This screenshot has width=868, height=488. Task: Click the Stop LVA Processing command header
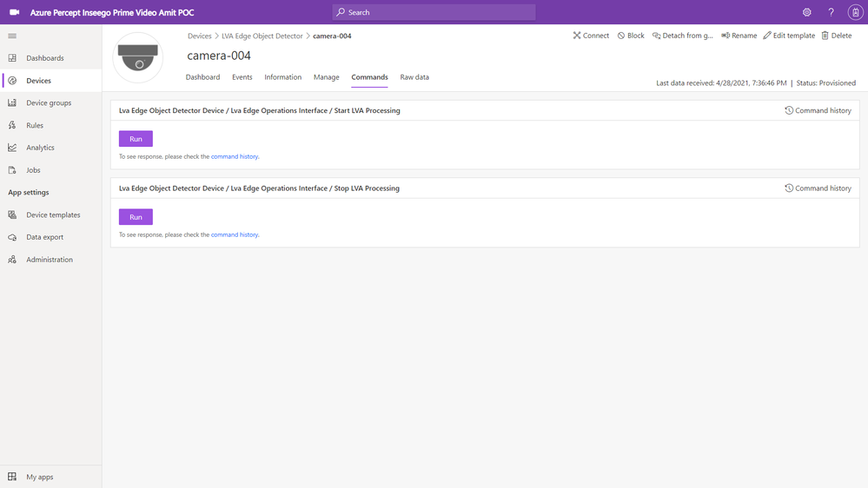259,188
